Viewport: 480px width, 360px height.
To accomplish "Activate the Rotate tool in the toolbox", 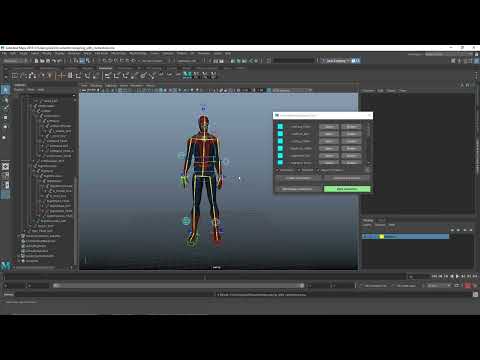I will (x=5, y=127).
